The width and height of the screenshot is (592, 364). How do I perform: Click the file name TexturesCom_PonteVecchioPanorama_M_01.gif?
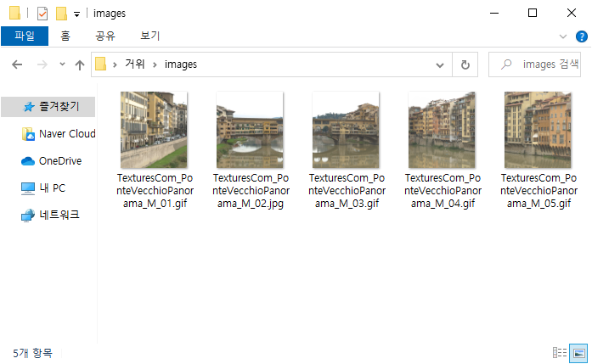click(155, 191)
